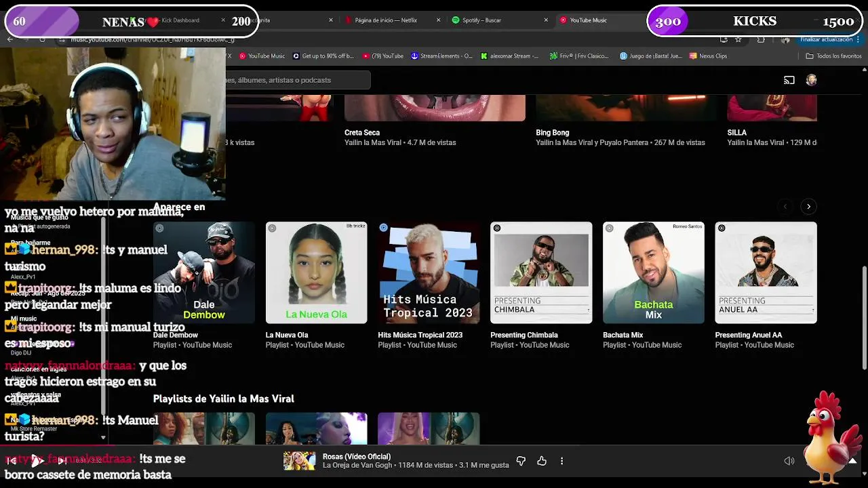Go to next carousel page in Aparece en
This screenshot has width=868, height=488.
(808, 206)
